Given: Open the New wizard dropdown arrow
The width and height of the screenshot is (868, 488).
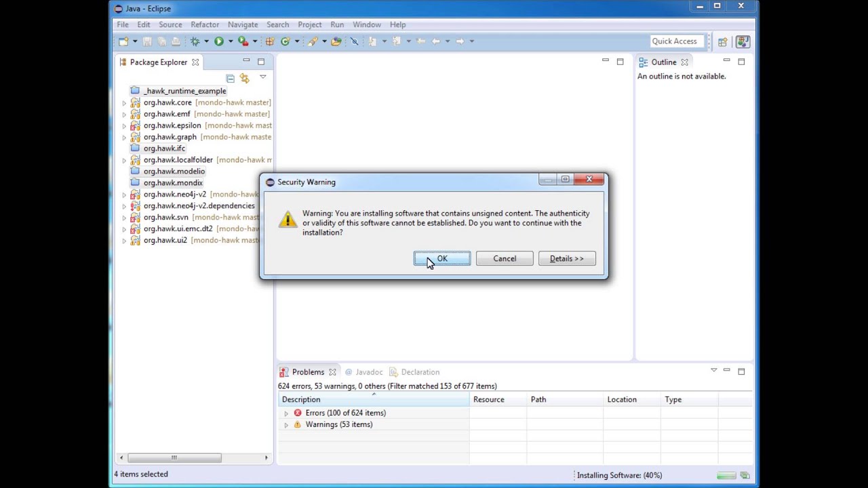Looking at the screenshot, I should (135, 41).
